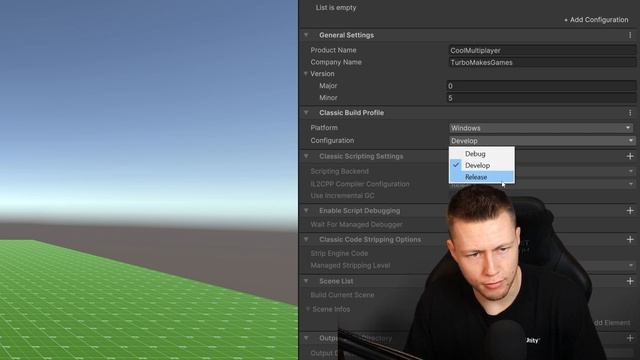
Task: Open the Platform dropdown set to Windows
Action: (x=541, y=128)
